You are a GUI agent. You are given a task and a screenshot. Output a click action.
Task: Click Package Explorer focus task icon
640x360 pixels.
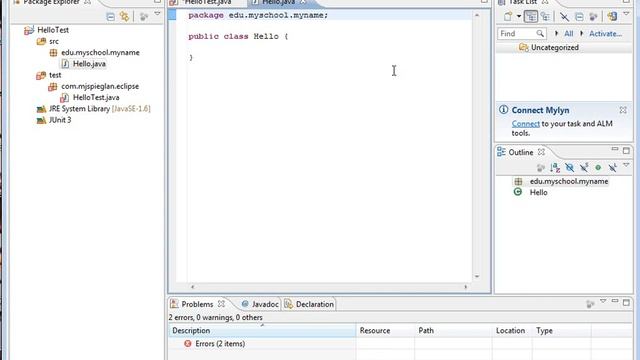click(144, 17)
